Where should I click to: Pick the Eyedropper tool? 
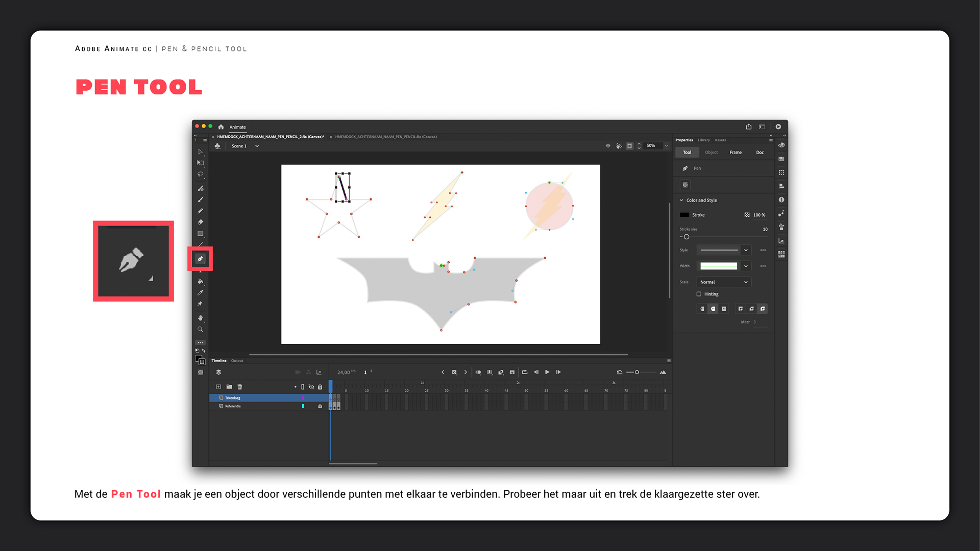point(200,292)
